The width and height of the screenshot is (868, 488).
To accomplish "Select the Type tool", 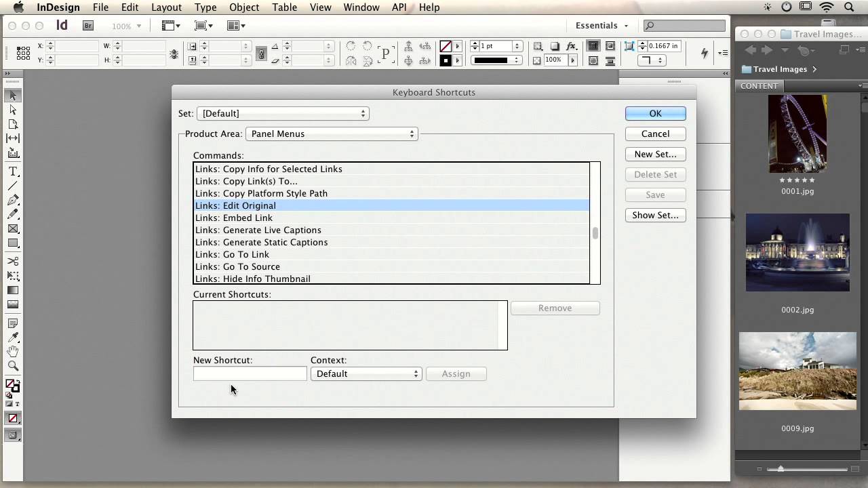I will coord(13,171).
